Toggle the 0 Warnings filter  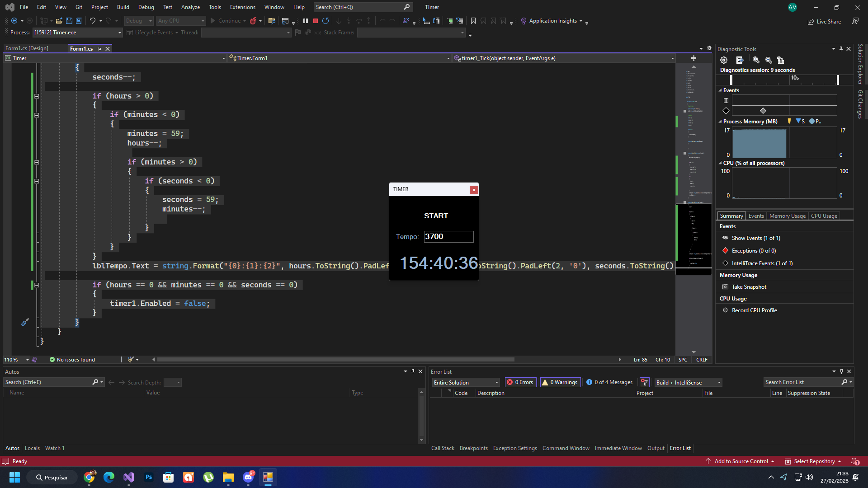pyautogui.click(x=561, y=382)
